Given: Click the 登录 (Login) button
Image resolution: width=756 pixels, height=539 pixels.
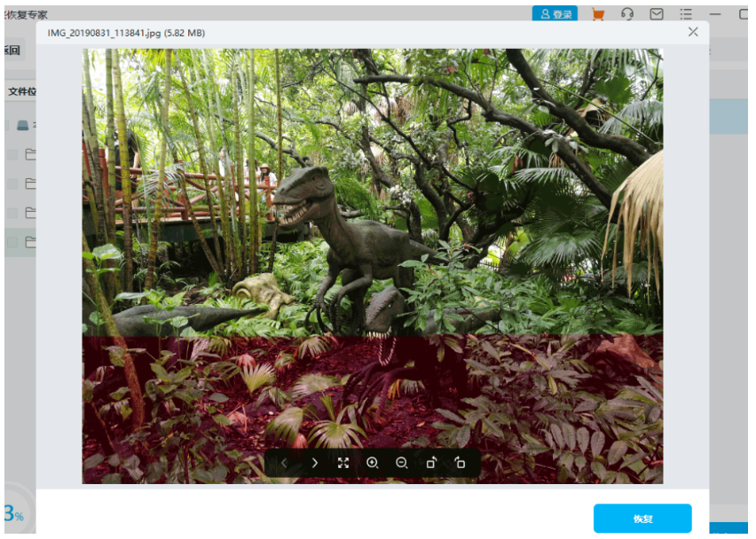Looking at the screenshot, I should 555,14.
